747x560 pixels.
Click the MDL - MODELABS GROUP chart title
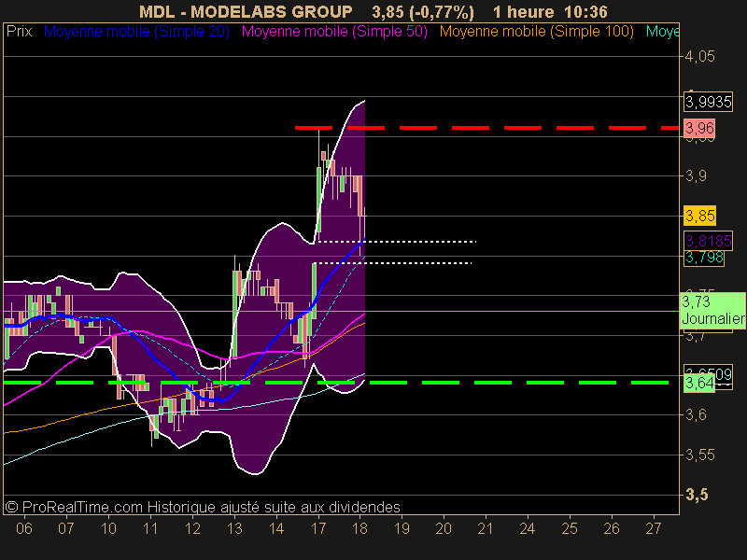coord(246,11)
